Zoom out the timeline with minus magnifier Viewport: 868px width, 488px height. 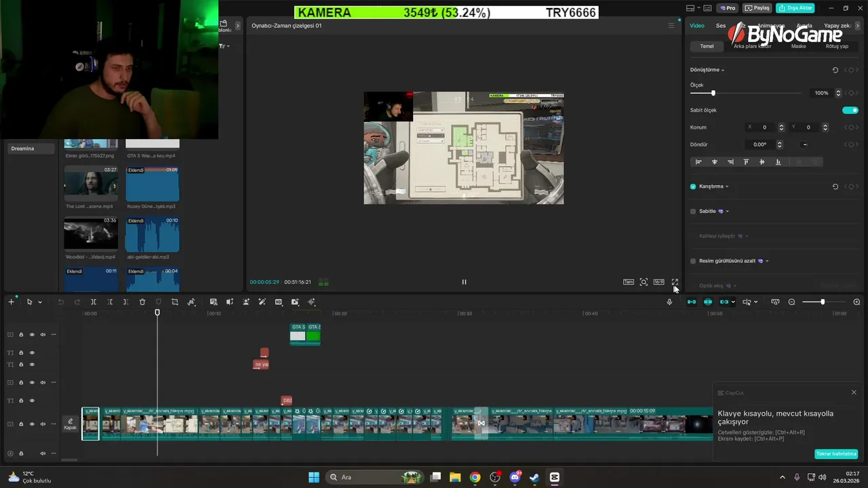coord(791,302)
